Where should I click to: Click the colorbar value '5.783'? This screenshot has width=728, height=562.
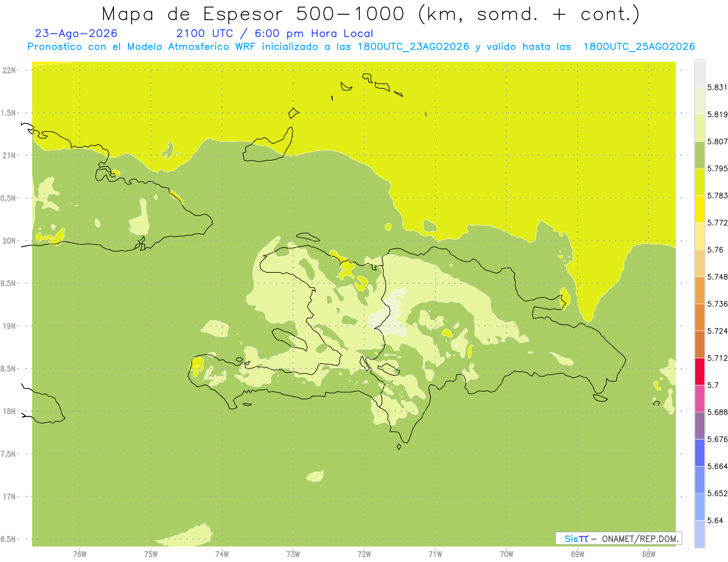click(x=717, y=196)
